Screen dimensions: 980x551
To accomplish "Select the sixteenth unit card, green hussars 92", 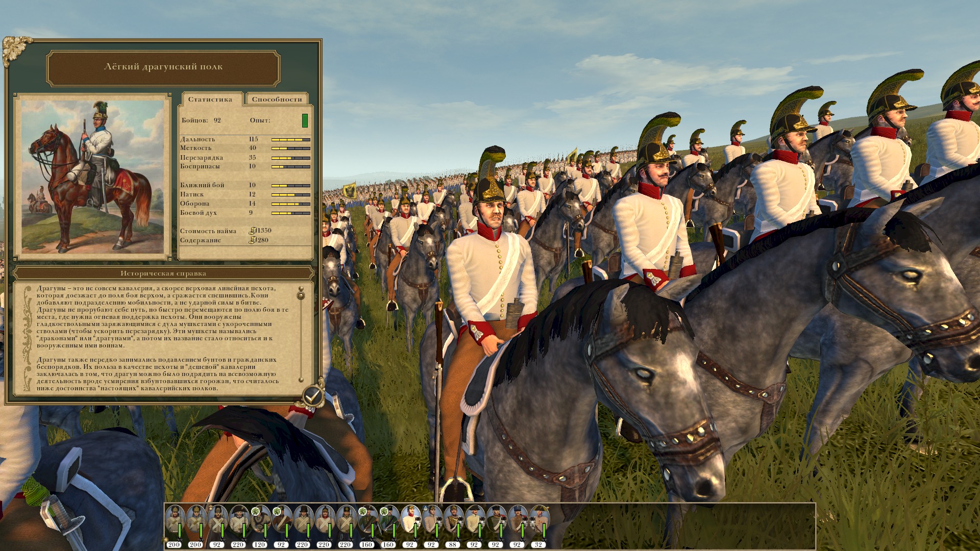I will [496, 526].
